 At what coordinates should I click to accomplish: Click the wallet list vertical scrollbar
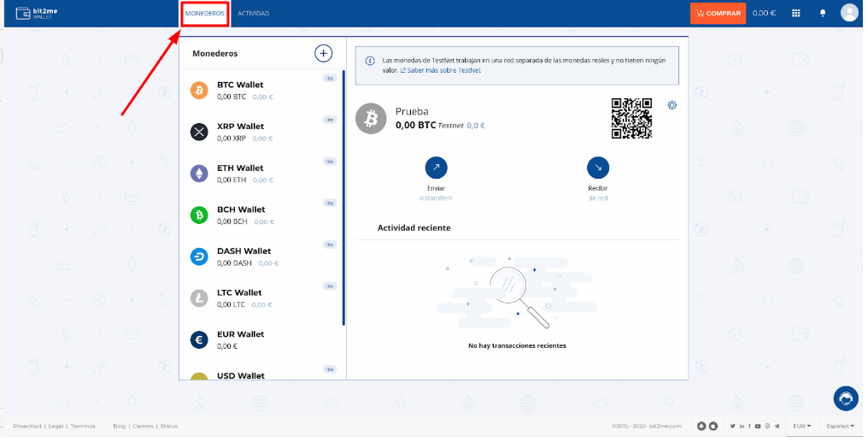click(x=343, y=197)
